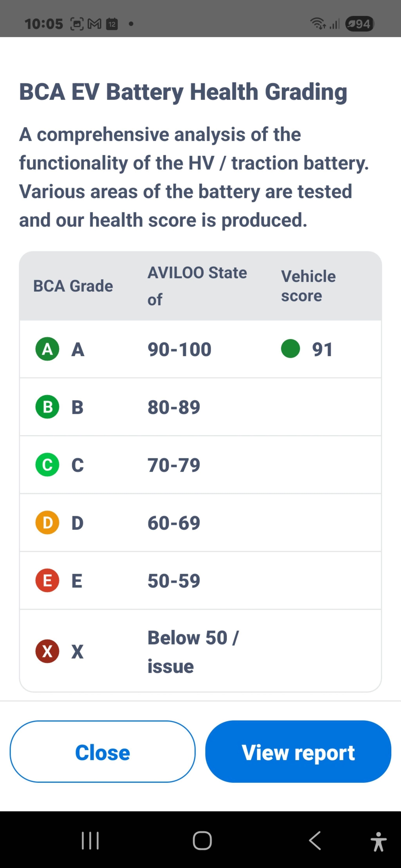Tap the dark red grade X badge icon
Screen dimensions: 401x868
(x=47, y=651)
